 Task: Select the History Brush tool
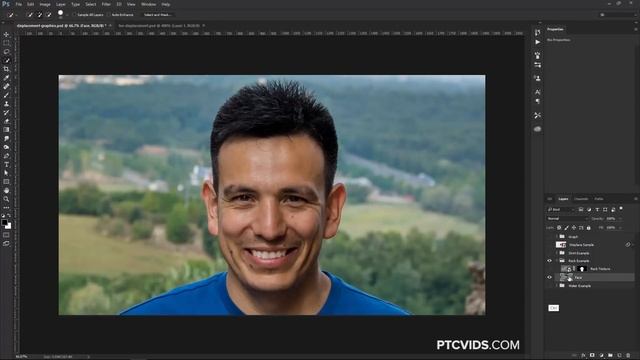6,112
